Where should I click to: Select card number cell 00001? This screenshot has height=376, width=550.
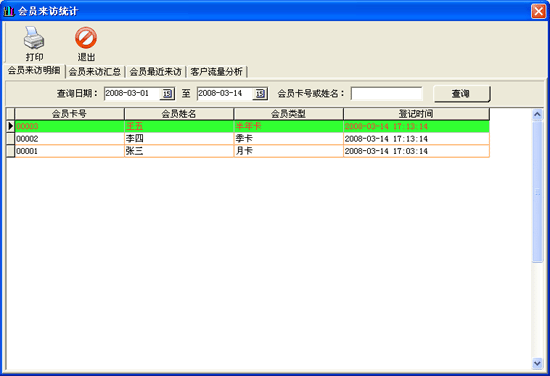69,151
